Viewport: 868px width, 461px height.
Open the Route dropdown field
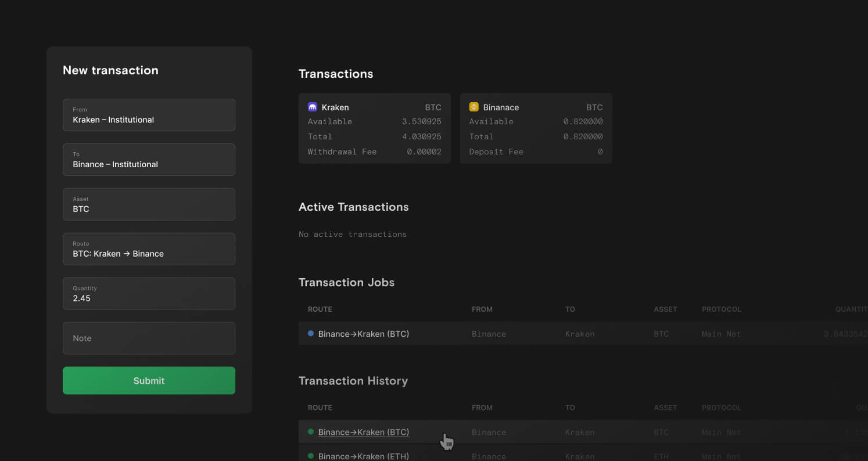point(149,249)
